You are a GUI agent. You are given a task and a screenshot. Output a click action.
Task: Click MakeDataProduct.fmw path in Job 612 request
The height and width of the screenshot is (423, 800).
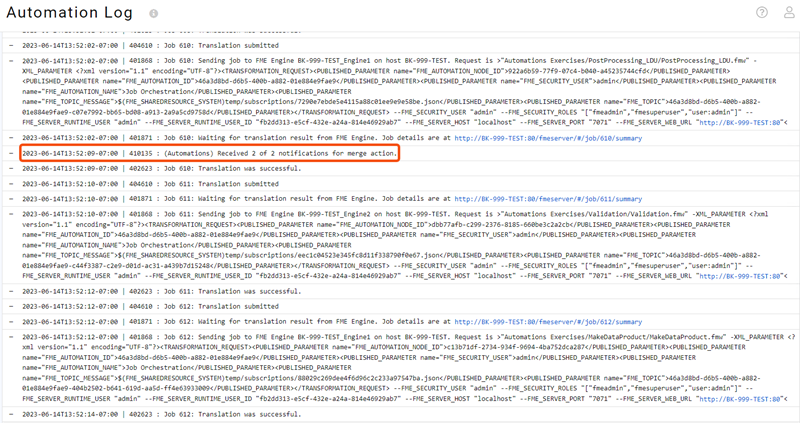613,337
